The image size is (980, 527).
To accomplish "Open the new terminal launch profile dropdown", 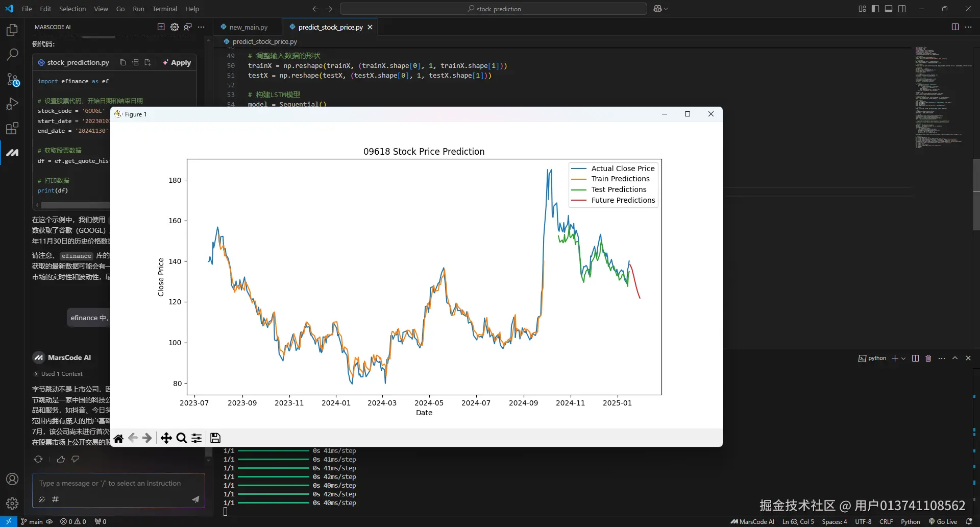I will click(903, 358).
